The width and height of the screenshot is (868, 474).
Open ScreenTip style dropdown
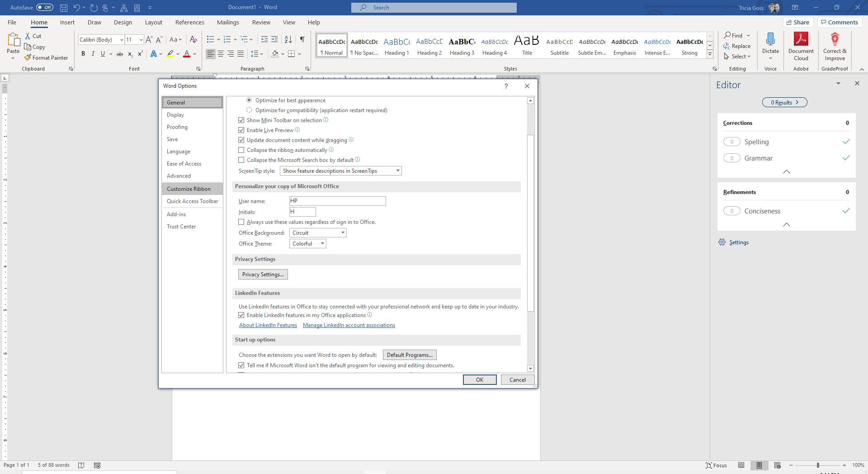click(x=340, y=171)
